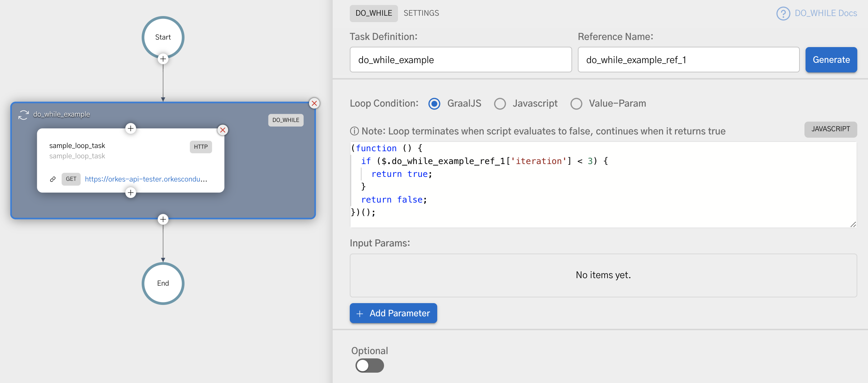Image resolution: width=868 pixels, height=383 pixels.
Task: Click the info icon beside loop note
Action: pos(354,131)
